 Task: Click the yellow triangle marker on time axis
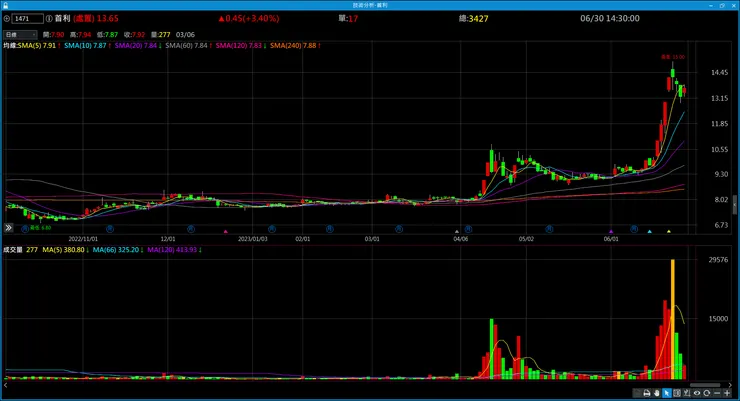[669, 232]
